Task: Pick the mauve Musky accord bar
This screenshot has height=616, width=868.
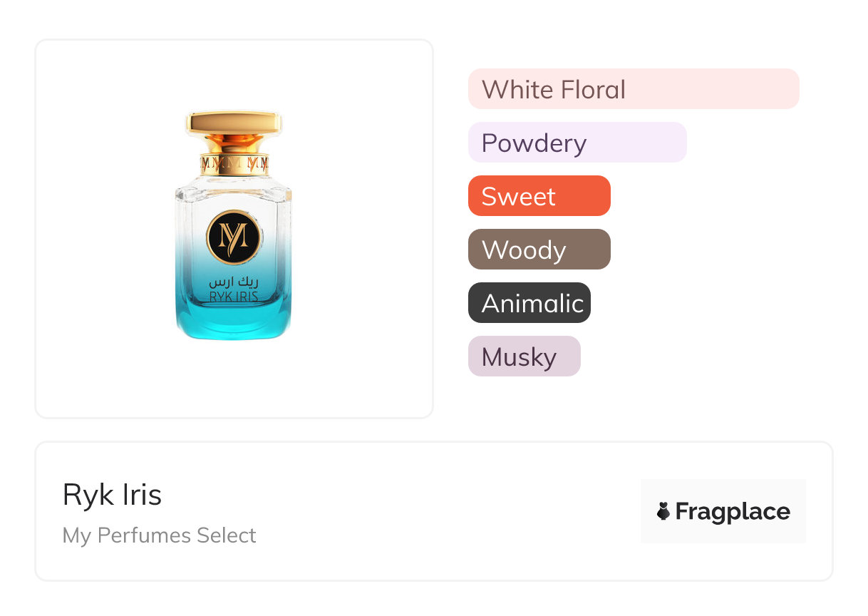Action: (524, 356)
